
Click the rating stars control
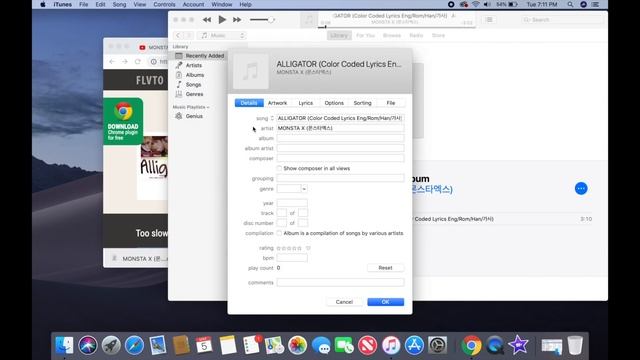point(289,248)
